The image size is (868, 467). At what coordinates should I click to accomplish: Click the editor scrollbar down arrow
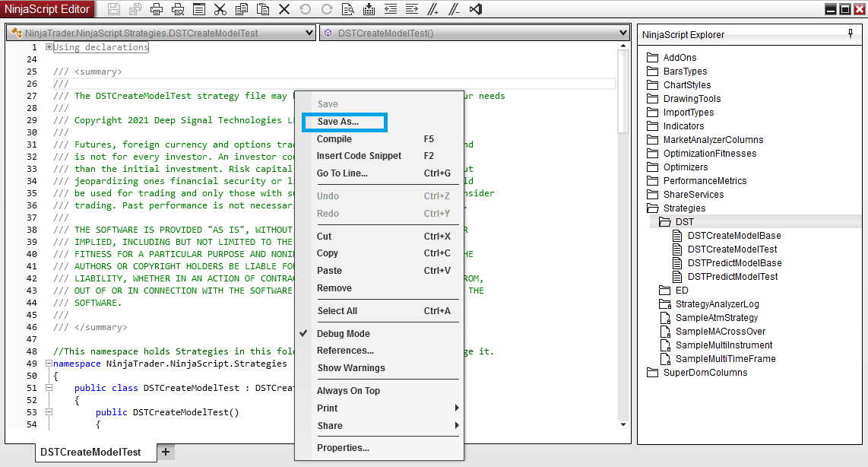coord(623,424)
